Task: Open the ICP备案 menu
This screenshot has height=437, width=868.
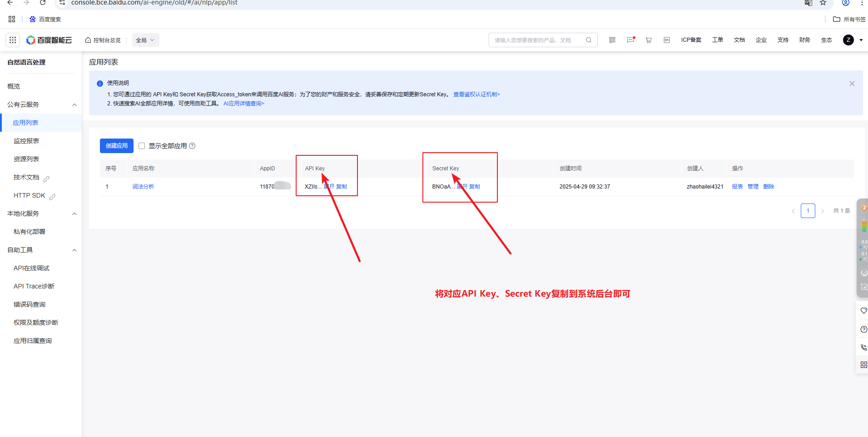Action: click(691, 40)
